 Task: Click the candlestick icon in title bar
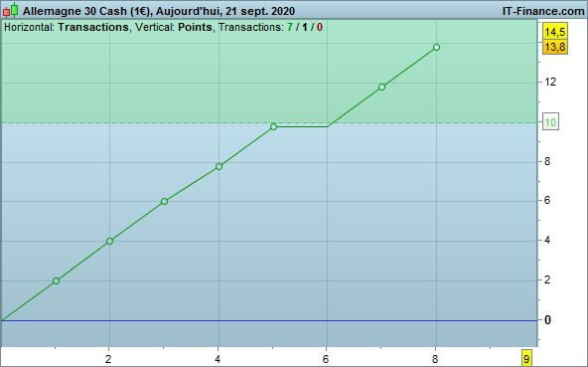[10, 10]
